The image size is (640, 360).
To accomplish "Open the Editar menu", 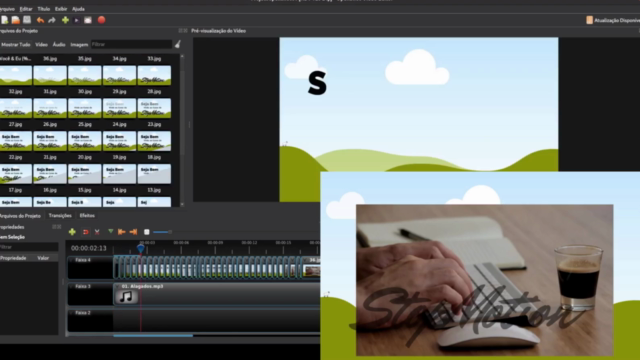I will coord(26,9).
